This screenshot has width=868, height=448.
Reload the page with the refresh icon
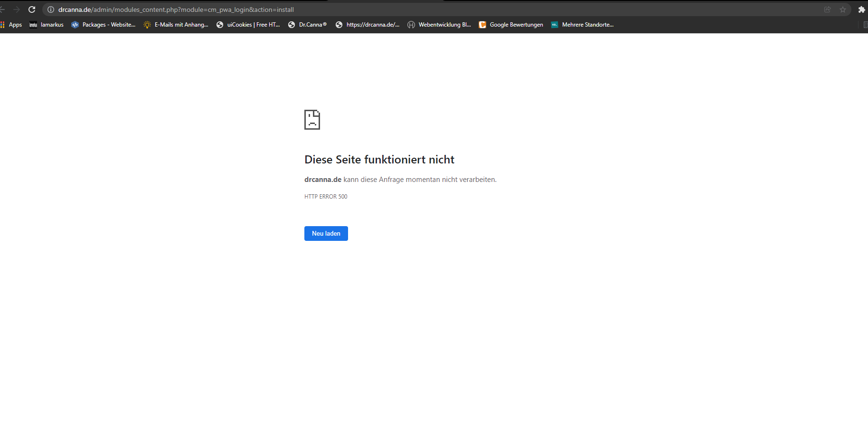[32, 10]
